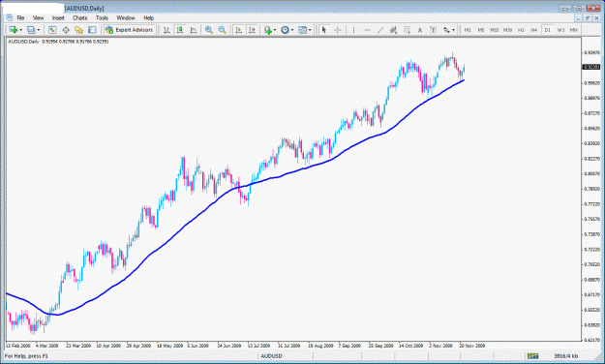Open the Help menu
Viewport: 605px width, 364px height.
tap(148, 17)
